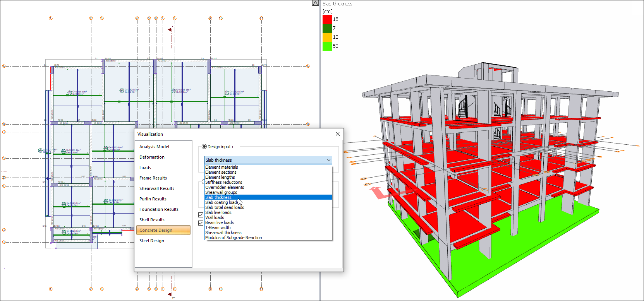Click grid axis bubble 1 at top of plan

(51, 18)
